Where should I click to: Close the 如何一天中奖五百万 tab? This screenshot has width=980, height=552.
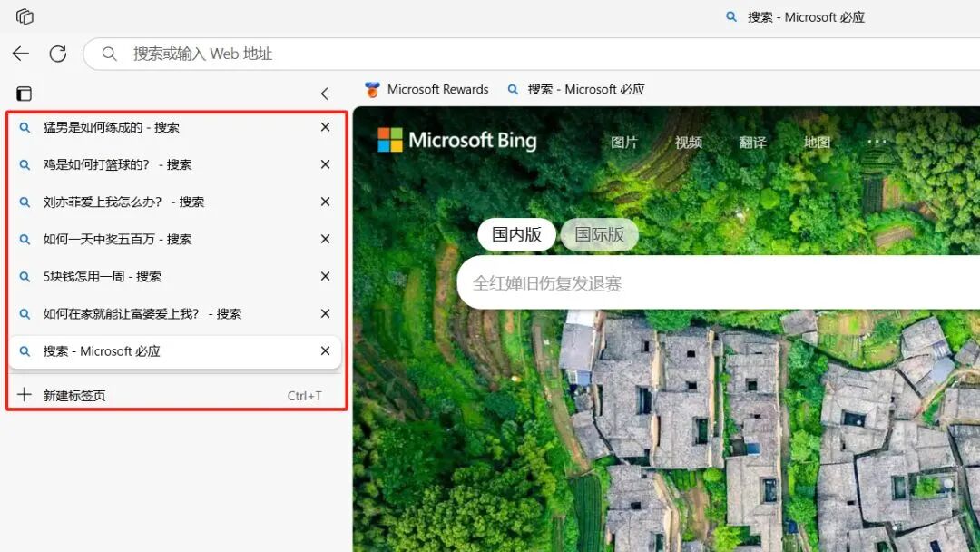(325, 239)
